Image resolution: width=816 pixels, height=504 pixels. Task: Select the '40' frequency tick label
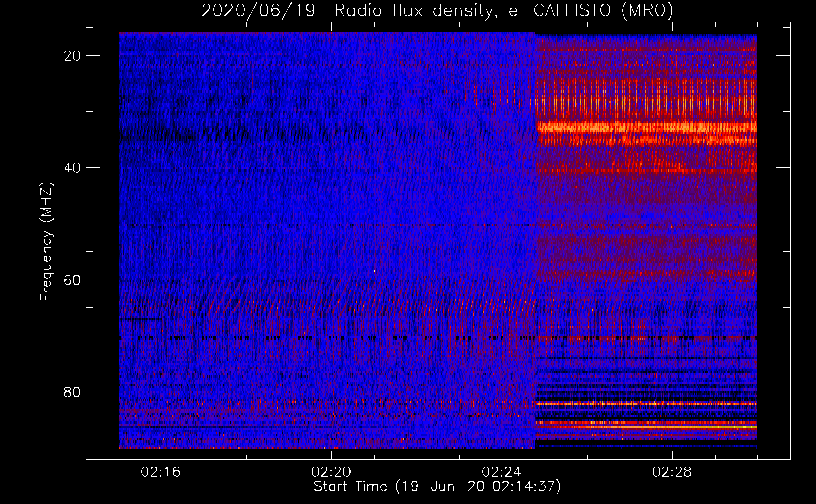coord(72,168)
